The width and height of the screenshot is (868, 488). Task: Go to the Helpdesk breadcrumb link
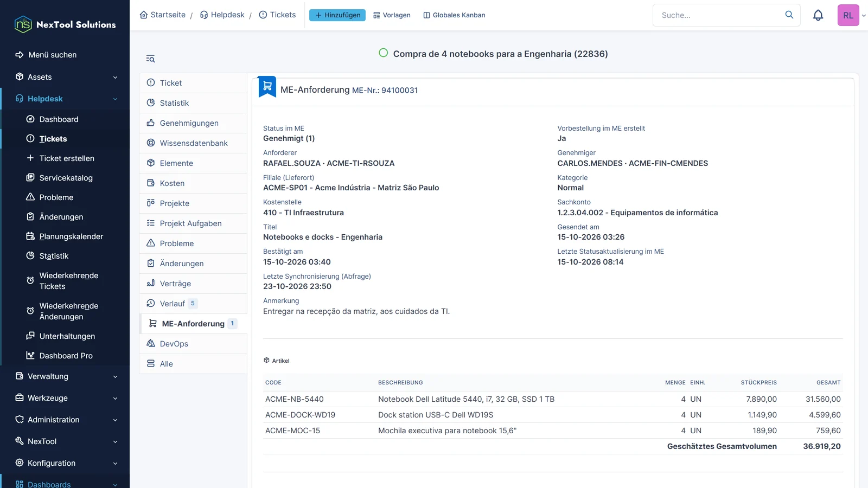[x=222, y=15]
